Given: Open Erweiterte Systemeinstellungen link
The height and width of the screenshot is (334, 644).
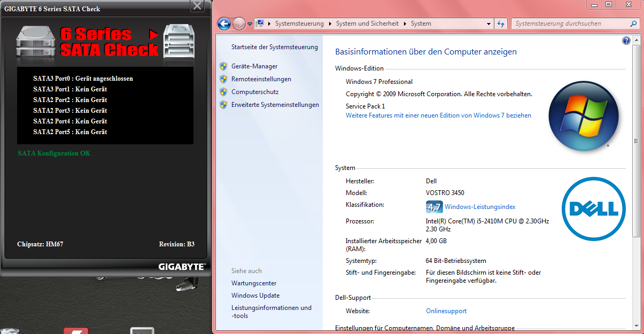Looking at the screenshot, I should pos(275,105).
